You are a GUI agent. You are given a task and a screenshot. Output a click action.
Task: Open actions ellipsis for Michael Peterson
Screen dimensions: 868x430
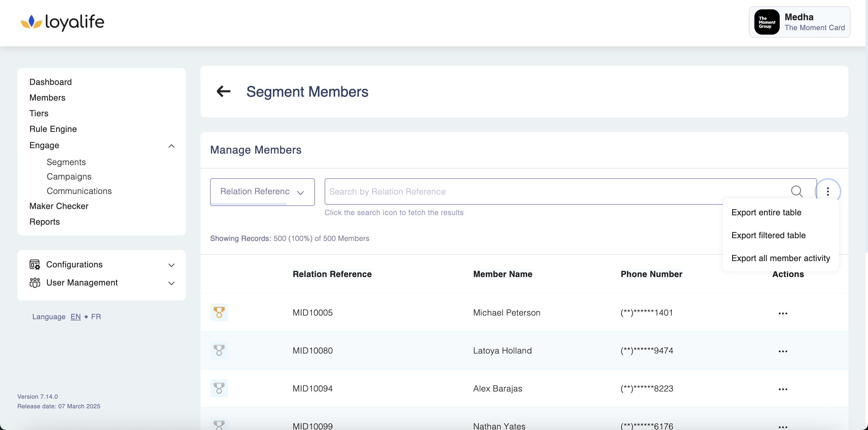[782, 313]
